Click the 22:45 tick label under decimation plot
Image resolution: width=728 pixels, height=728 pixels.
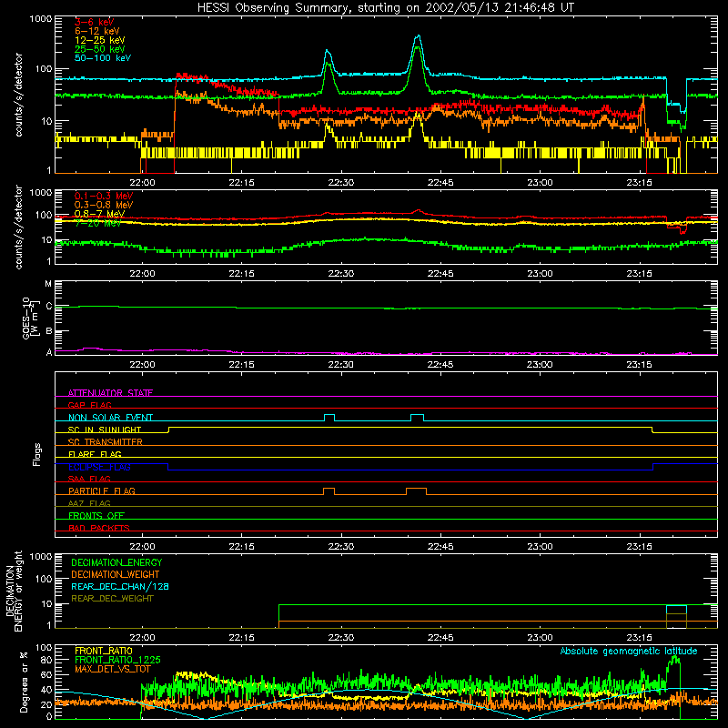(x=440, y=638)
